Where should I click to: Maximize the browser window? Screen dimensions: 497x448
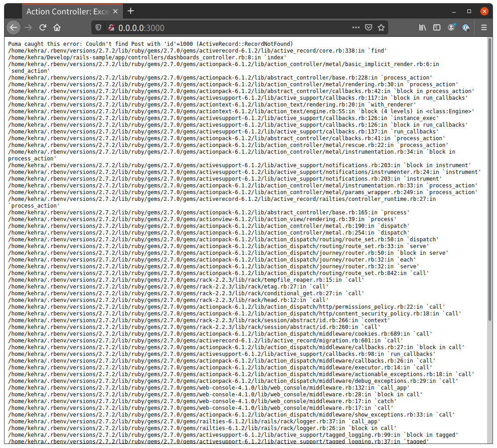coord(469,11)
